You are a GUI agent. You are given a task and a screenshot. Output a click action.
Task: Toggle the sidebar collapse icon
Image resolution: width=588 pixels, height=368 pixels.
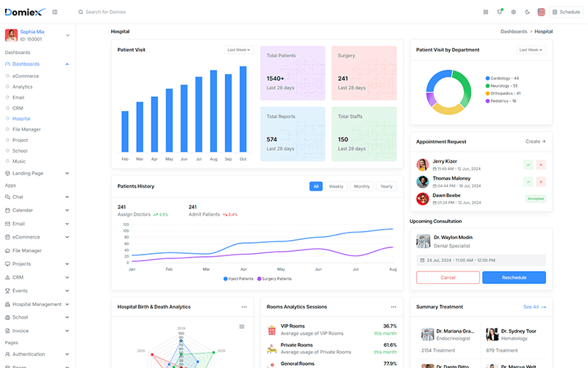[54, 12]
